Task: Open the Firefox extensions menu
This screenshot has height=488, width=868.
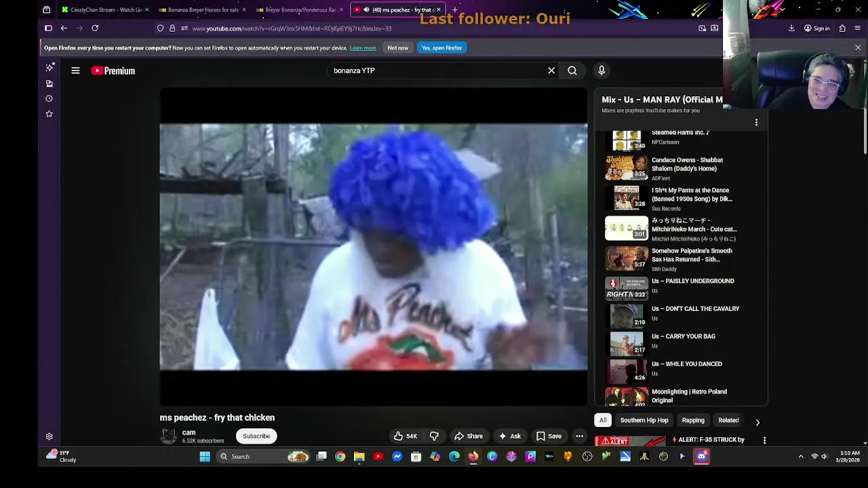Action: tap(842, 28)
